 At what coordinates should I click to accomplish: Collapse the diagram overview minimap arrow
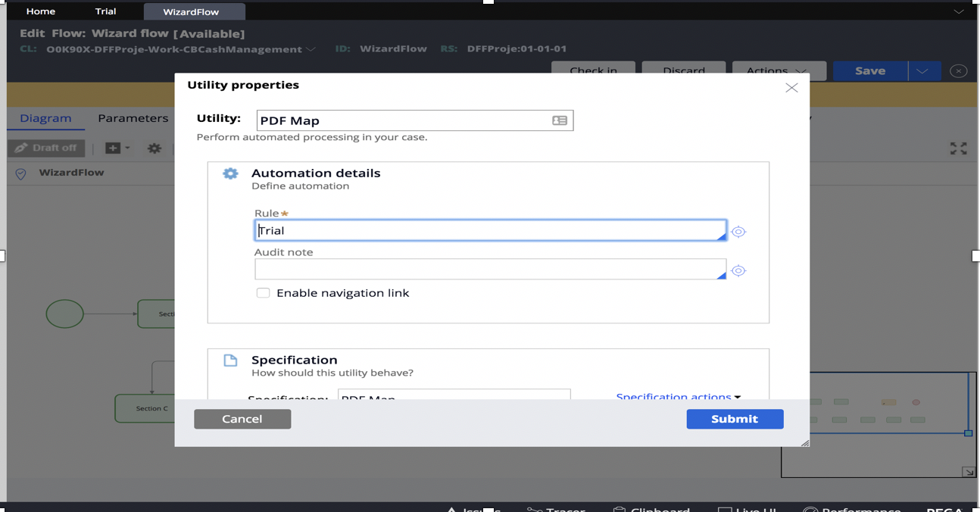pos(968,472)
